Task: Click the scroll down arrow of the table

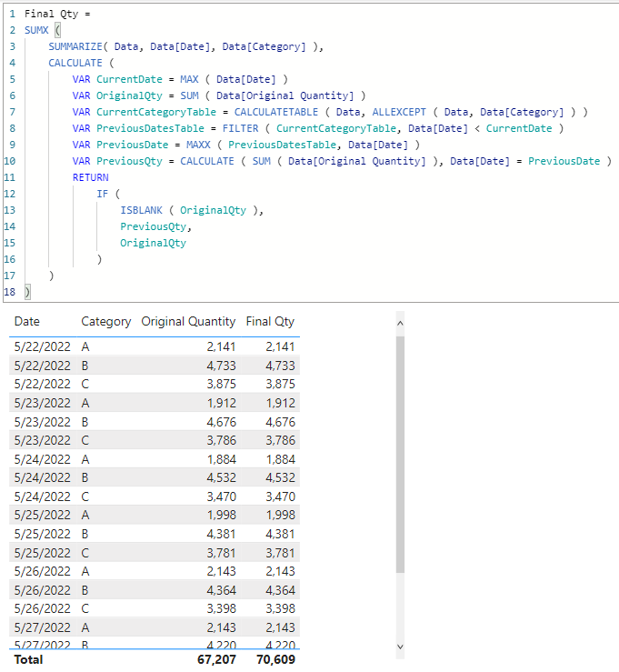Action: click(x=400, y=647)
